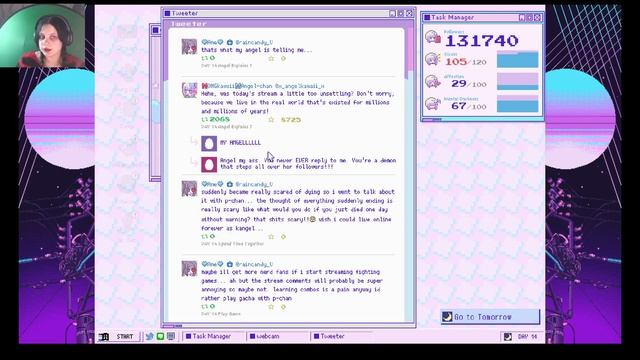Click the follower count 131740

coord(482,41)
